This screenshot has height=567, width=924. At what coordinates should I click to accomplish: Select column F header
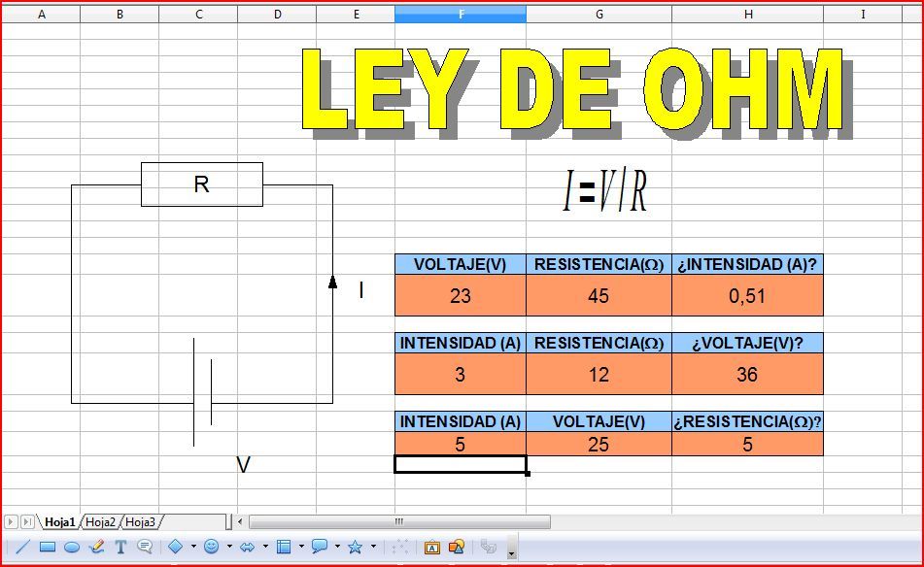point(461,15)
